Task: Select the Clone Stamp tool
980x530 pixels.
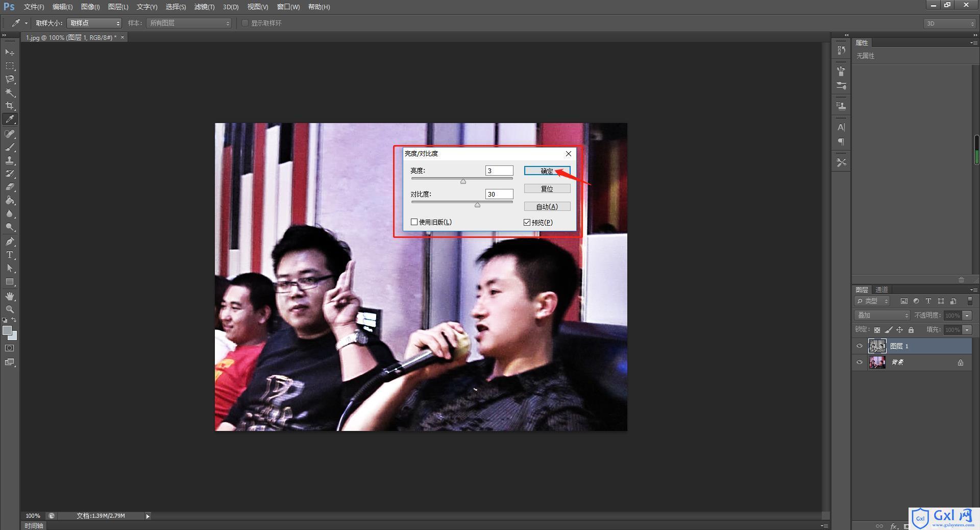Action: (10, 160)
